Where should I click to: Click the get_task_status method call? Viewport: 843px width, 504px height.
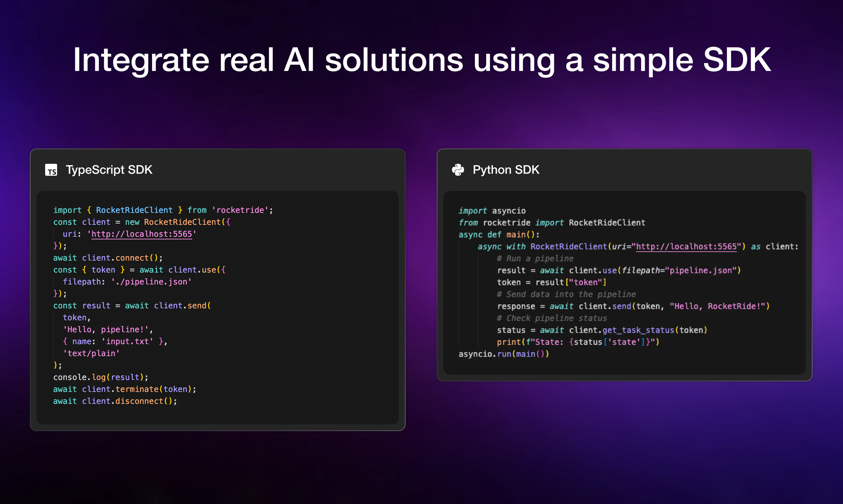pyautogui.click(x=638, y=330)
